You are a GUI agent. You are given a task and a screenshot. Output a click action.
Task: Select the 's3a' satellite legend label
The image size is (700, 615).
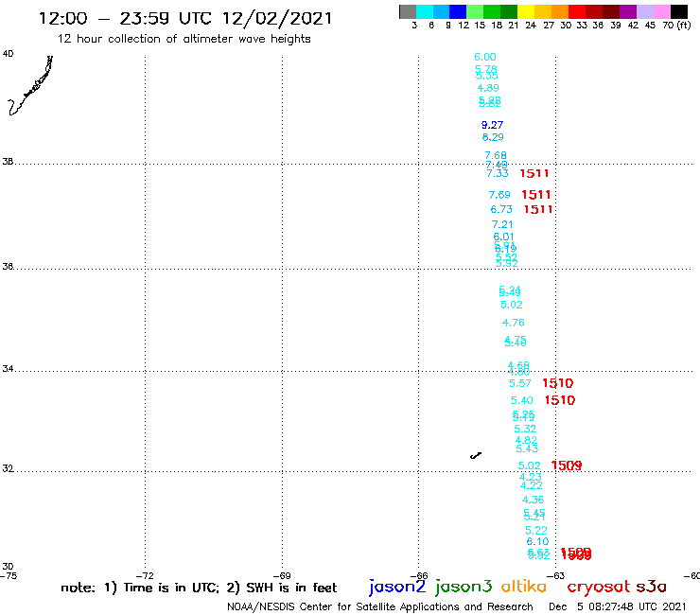(651, 587)
